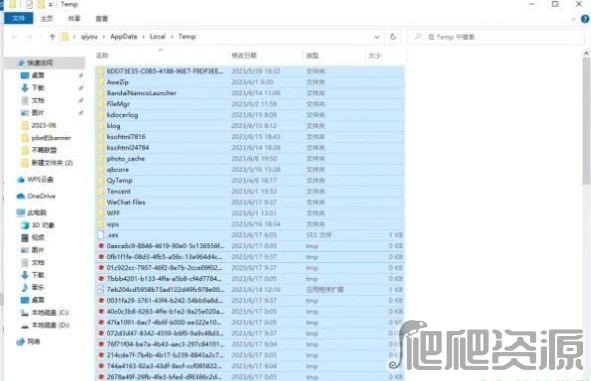Go to Local in the breadcrumb path

[x=158, y=37]
